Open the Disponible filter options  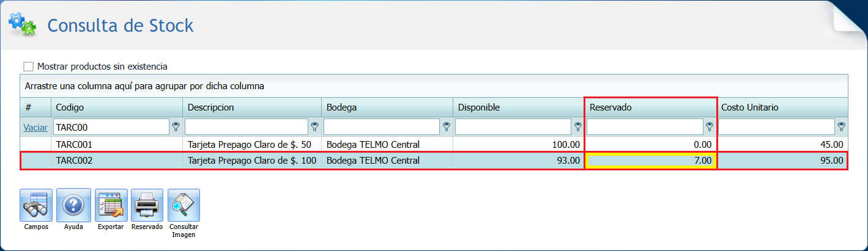click(x=578, y=127)
